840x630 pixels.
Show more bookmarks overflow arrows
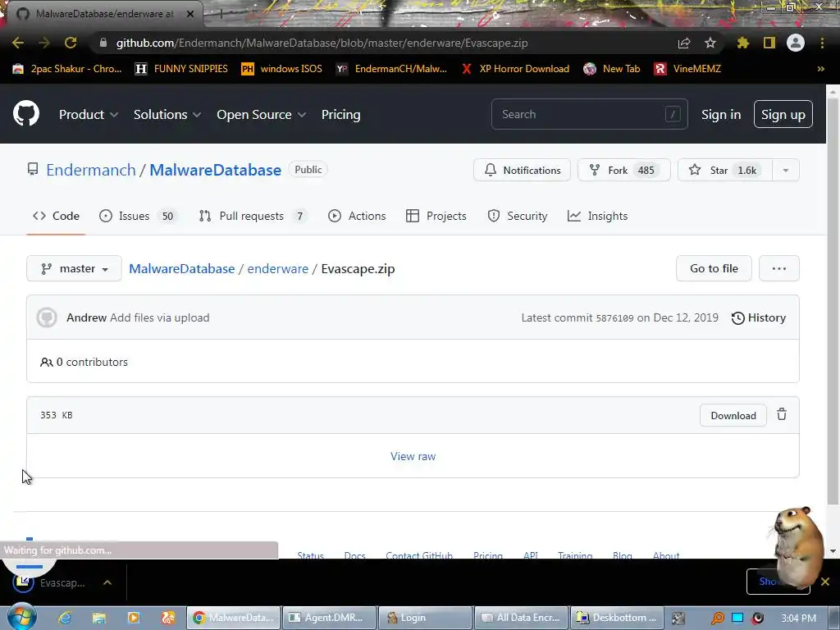tap(820, 69)
